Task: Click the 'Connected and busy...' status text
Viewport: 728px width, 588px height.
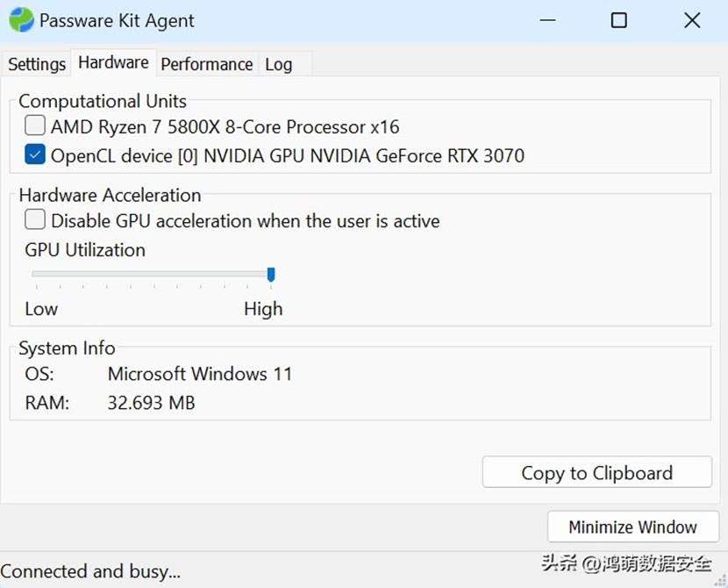Action: point(90,571)
